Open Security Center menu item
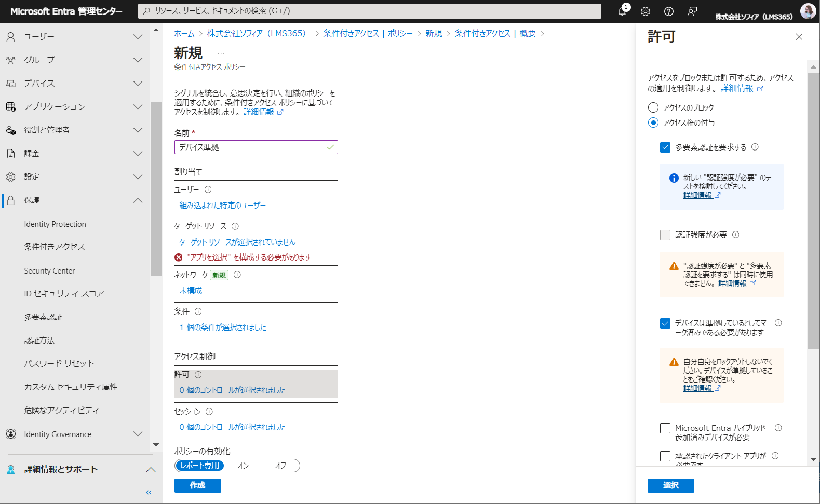 [x=49, y=271]
